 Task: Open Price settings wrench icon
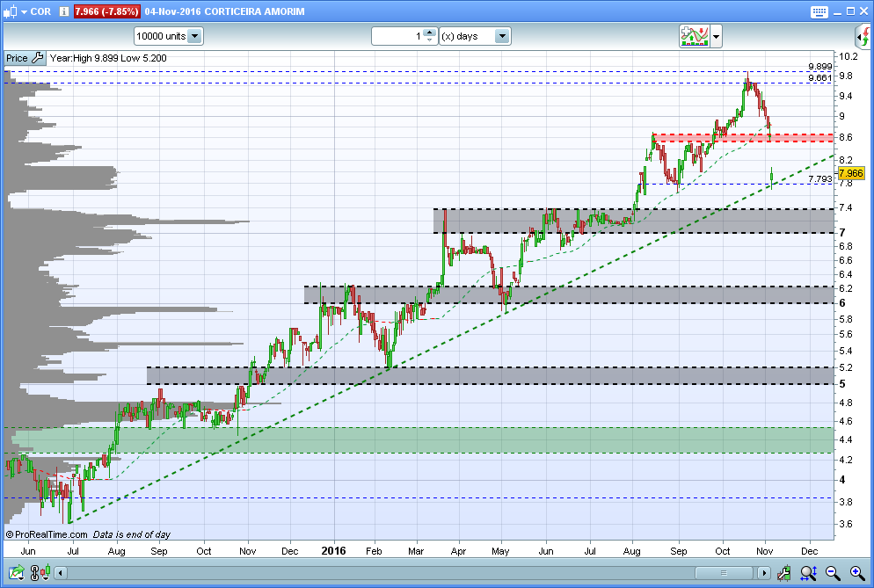[x=38, y=57]
